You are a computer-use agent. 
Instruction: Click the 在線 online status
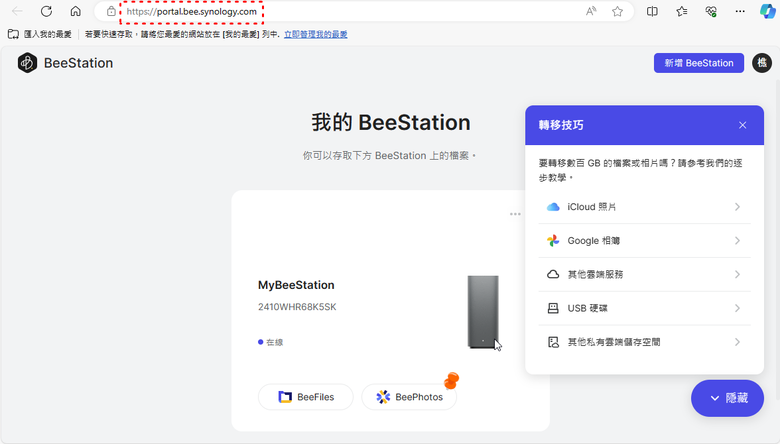[x=271, y=342]
